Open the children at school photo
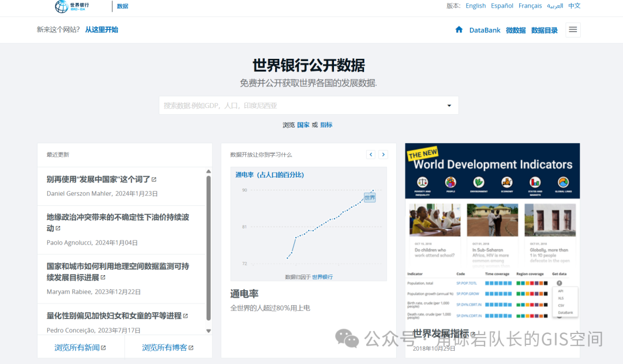 point(435,220)
